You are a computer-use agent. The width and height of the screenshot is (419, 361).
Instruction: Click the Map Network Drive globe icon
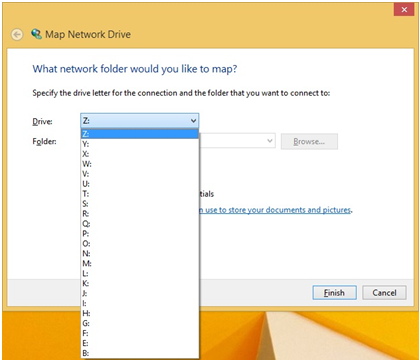tap(36, 34)
